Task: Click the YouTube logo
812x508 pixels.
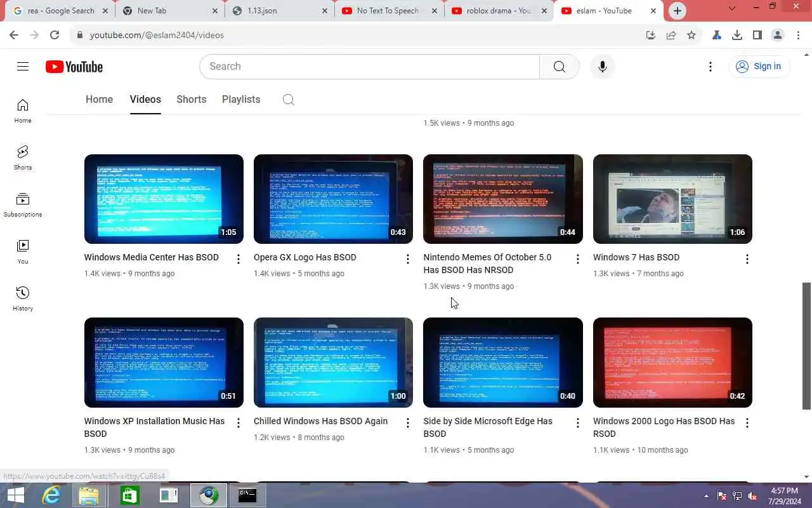Action: (x=74, y=67)
